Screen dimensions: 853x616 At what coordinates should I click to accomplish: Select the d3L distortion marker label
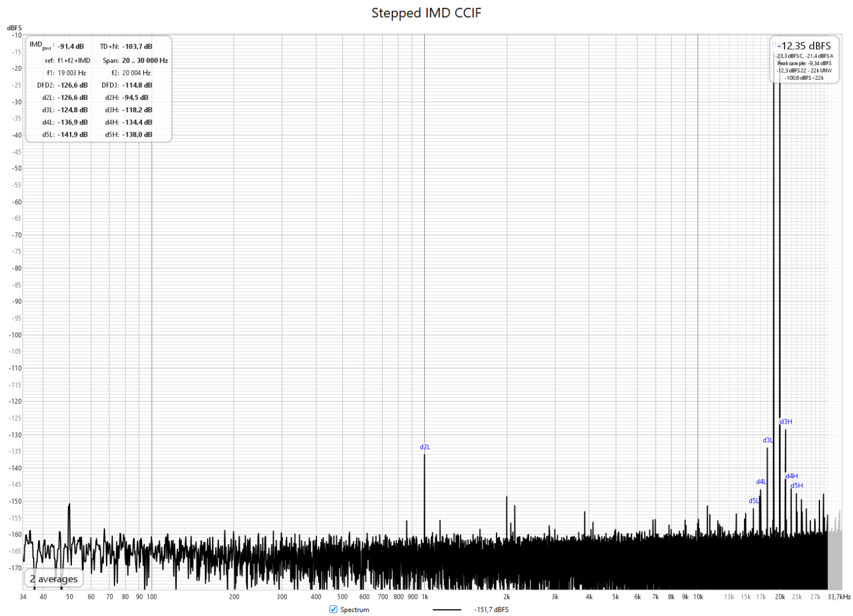[x=768, y=440]
